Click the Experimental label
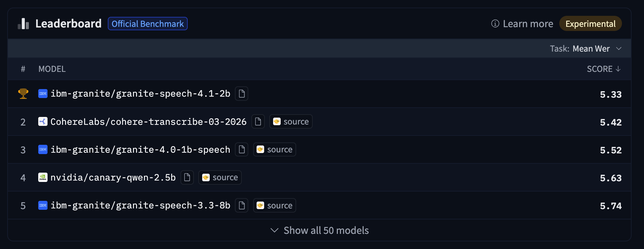Image resolution: width=644 pixels, height=249 pixels. pos(590,24)
